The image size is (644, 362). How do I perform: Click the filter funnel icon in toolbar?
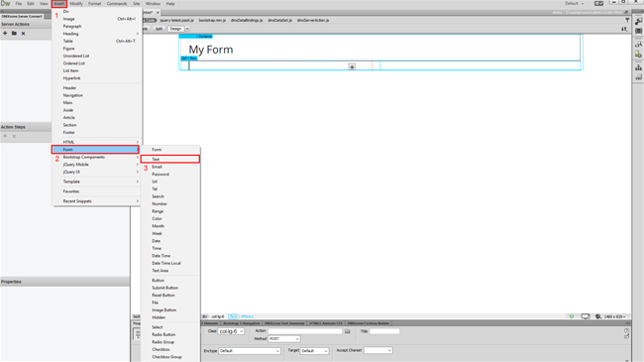[x=627, y=20]
